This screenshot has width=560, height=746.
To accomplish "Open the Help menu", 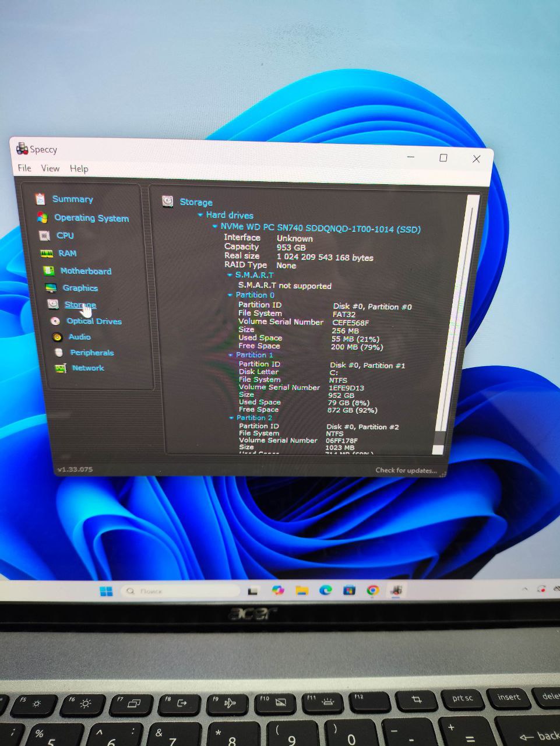I will [x=79, y=169].
